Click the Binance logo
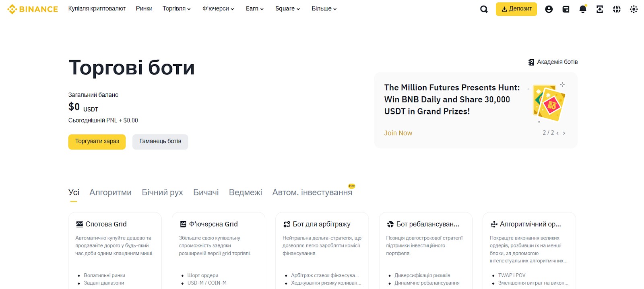 33,9
